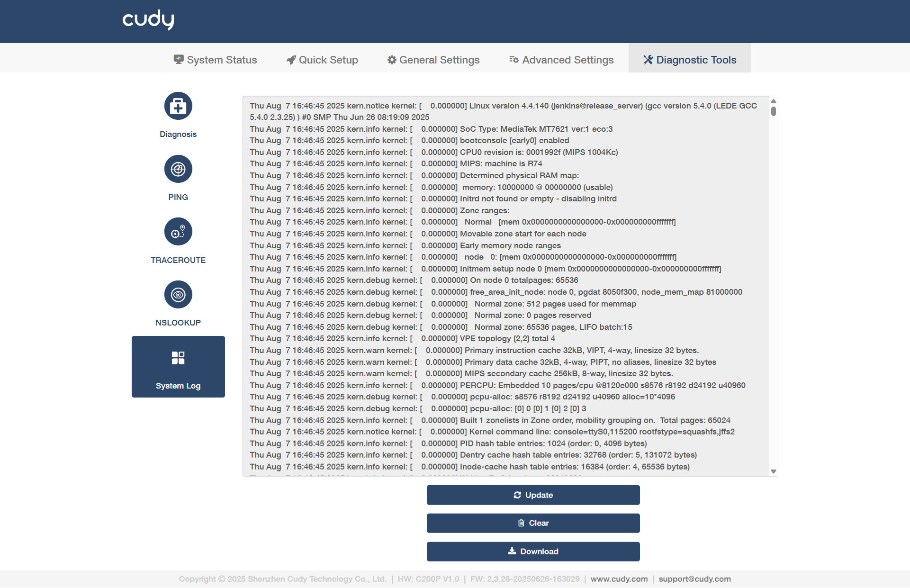Screen dimensions: 910x588
Task: Go to the General Settings tab
Action: coord(433,60)
